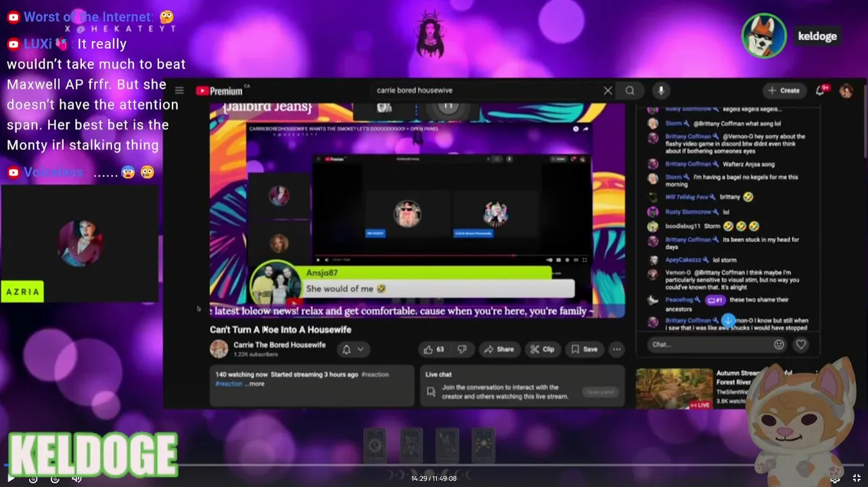Image resolution: width=868 pixels, height=487 pixels.
Task: Open the player settings gear icon
Action: [836, 478]
